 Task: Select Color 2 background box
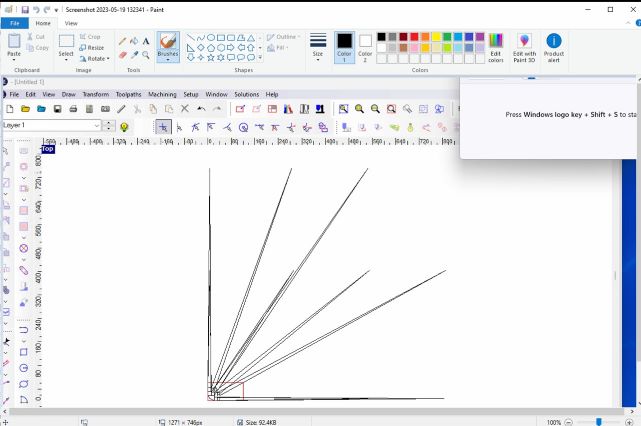365,47
